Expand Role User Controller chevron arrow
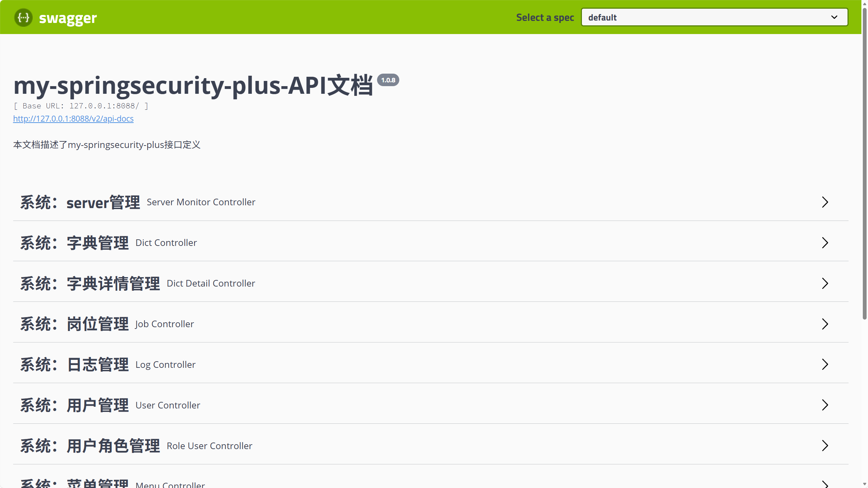The width and height of the screenshot is (868, 488). point(825,446)
